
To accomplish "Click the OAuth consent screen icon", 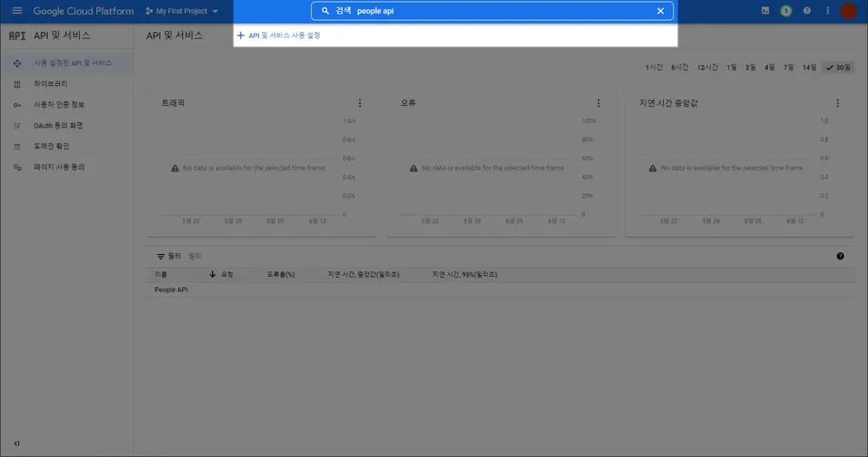I will 17,126.
